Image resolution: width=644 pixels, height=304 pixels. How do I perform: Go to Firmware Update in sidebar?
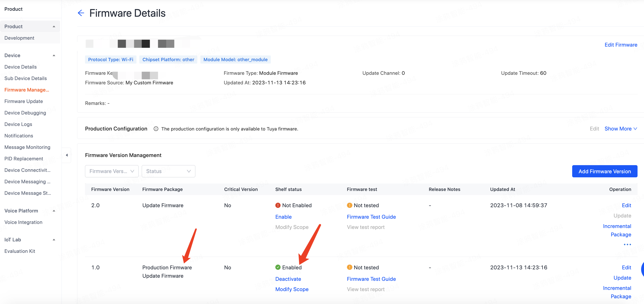[23, 101]
